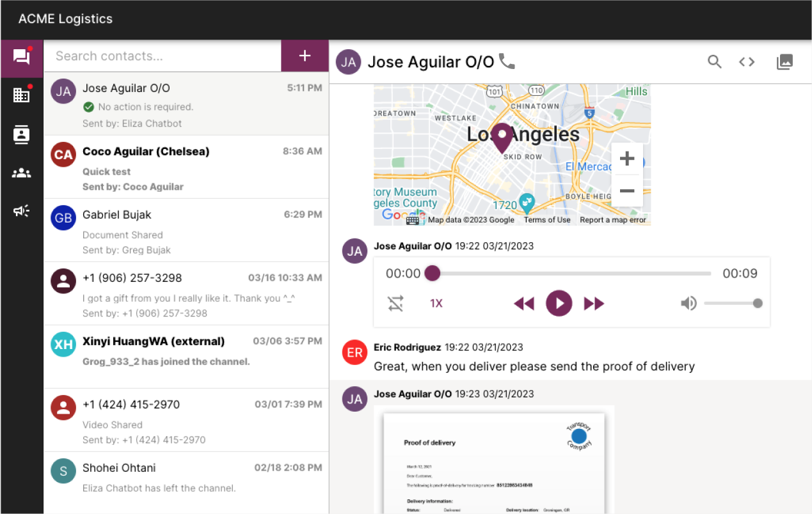The height and width of the screenshot is (514, 812).
Task: Select Gabriel Bujak conversation
Action: click(x=186, y=230)
